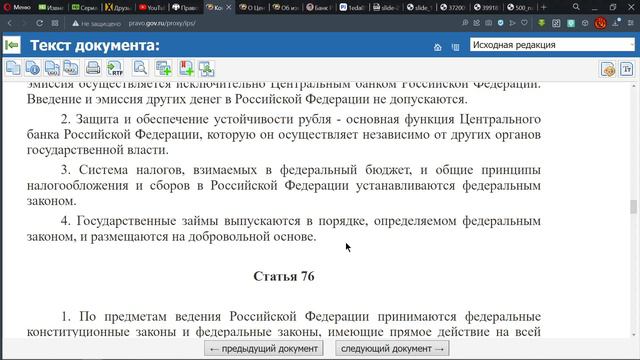Switch to the 37200 tab
Screen dimensions: 640x360
453,7
